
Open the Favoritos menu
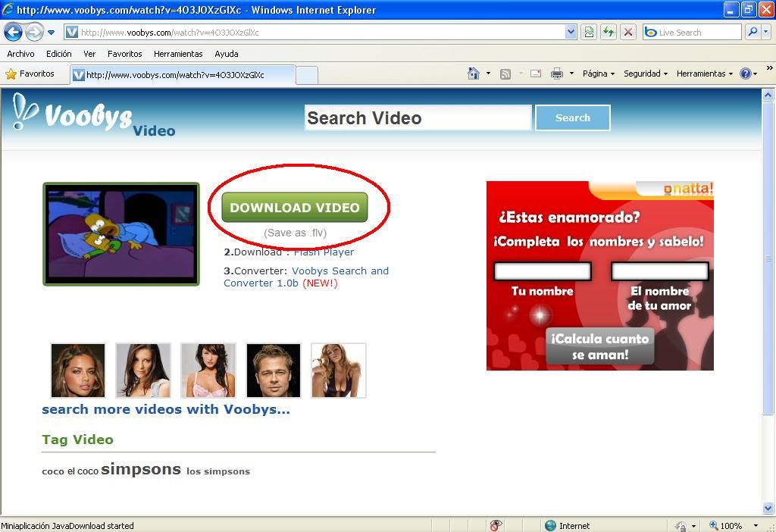(x=125, y=54)
